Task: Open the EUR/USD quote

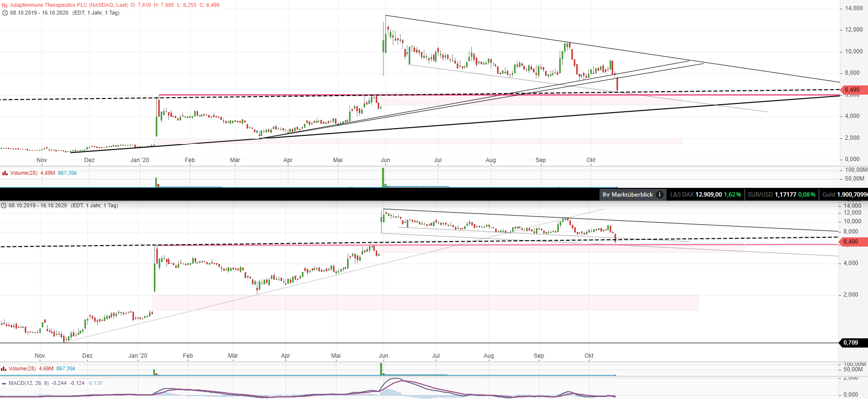Action: coord(782,195)
